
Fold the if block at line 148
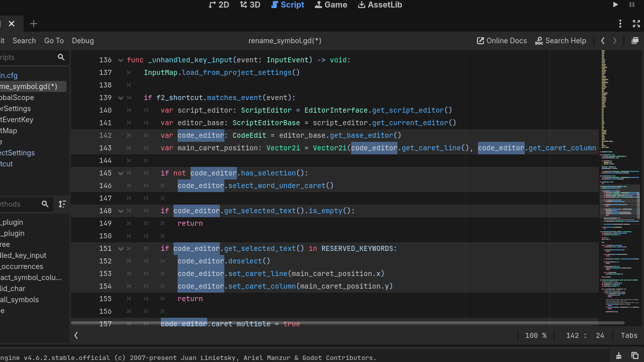[x=121, y=211]
